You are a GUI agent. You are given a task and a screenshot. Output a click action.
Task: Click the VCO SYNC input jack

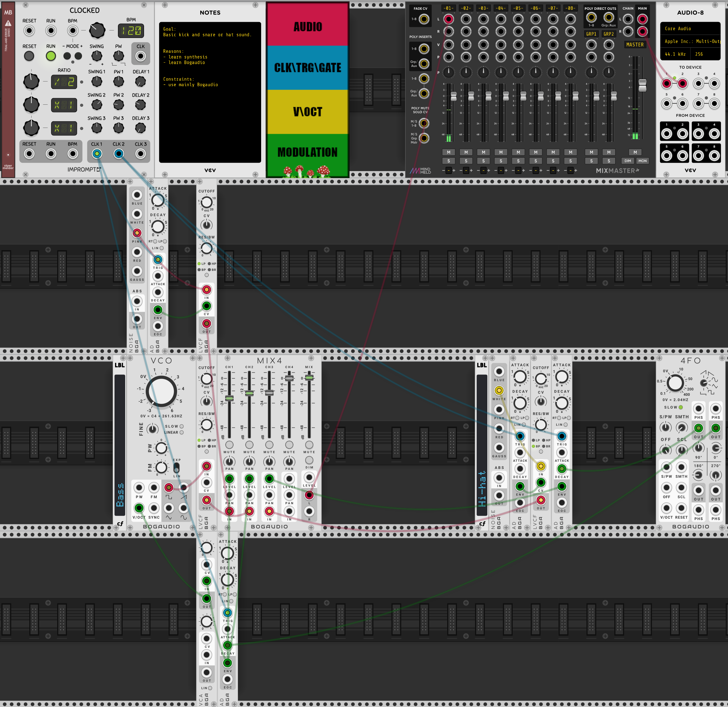click(x=154, y=508)
